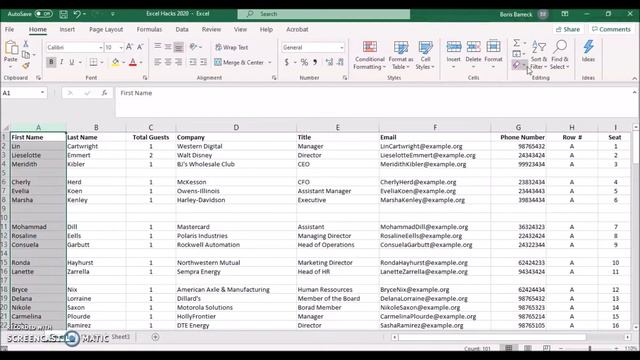Click the New Sheet plus icon
Screen dimensions: 640x360
pyautogui.click(x=155, y=337)
